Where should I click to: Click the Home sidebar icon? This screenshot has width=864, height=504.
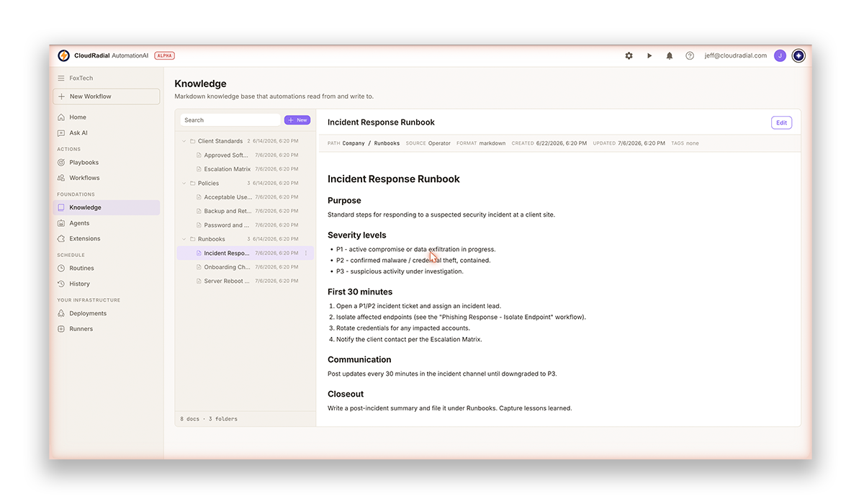coord(61,117)
